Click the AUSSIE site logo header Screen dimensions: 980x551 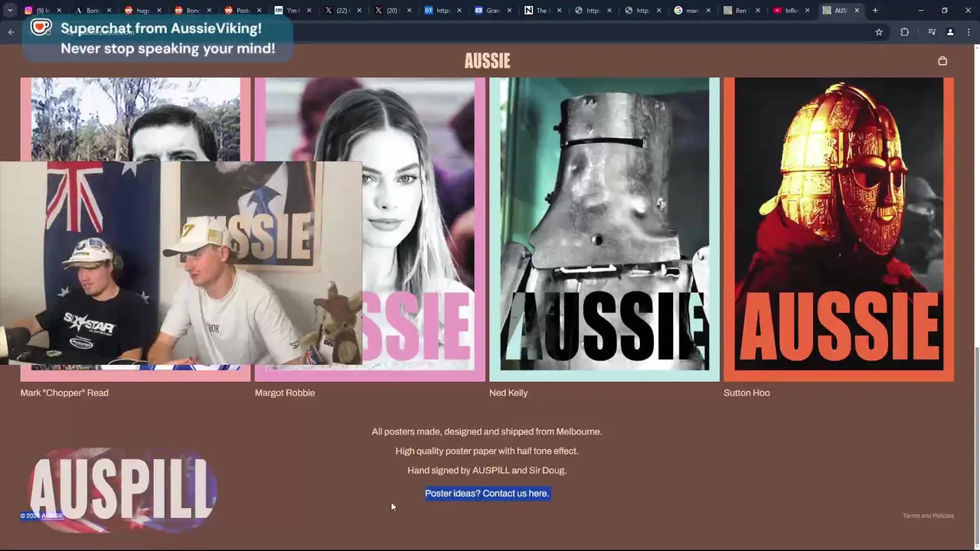487,61
